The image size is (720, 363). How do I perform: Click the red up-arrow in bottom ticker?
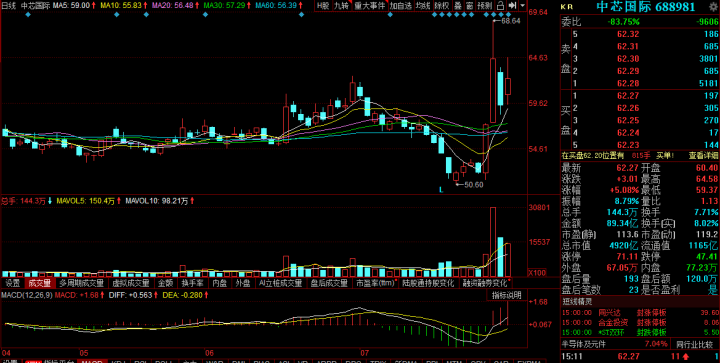click(x=685, y=356)
